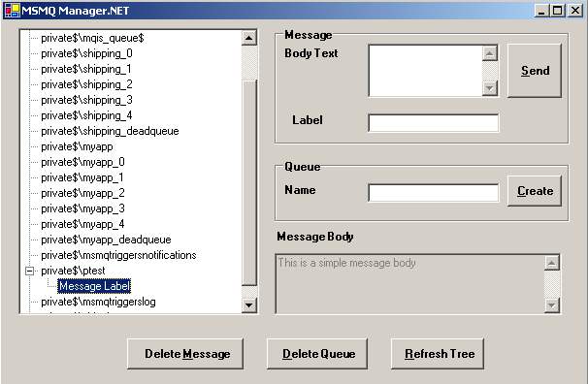Select the private$\msmqtriggerslog queue

pyautogui.click(x=98, y=302)
